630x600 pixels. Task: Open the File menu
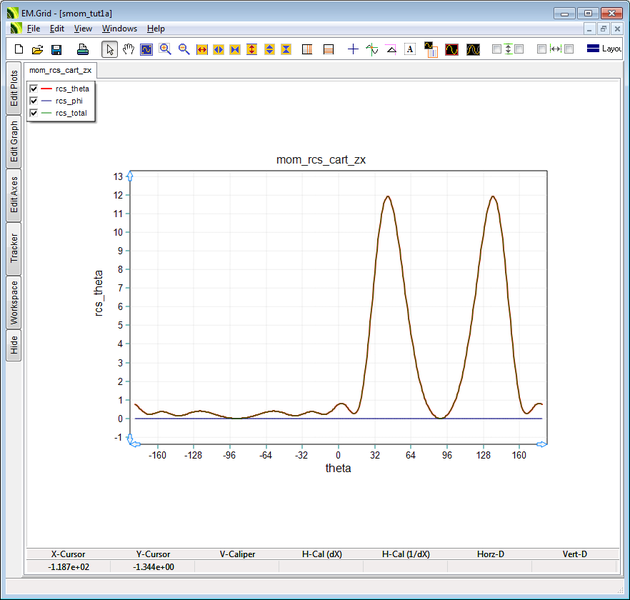[x=33, y=29]
